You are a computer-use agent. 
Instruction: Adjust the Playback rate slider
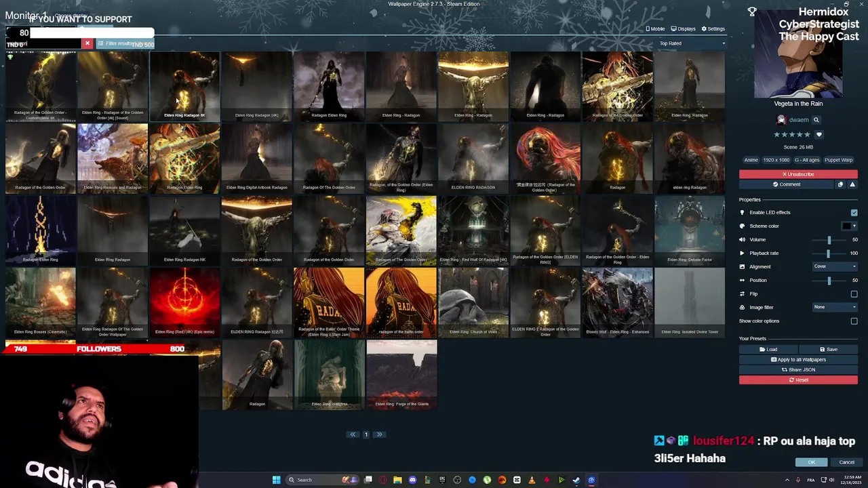[829, 253]
